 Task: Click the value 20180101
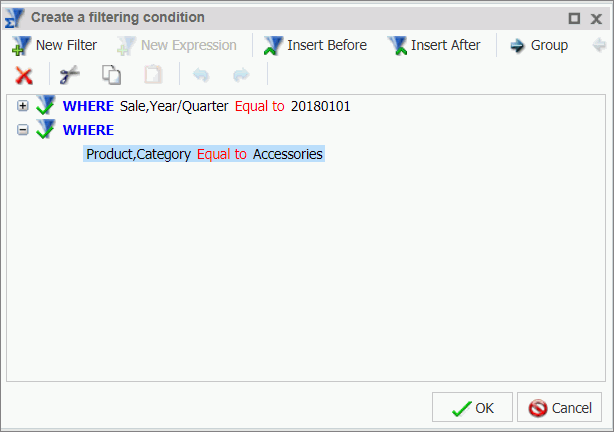tap(321, 106)
